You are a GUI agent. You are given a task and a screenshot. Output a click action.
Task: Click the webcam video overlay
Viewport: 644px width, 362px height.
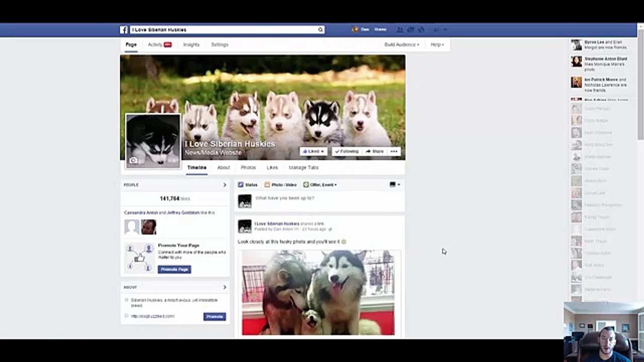coord(604,332)
